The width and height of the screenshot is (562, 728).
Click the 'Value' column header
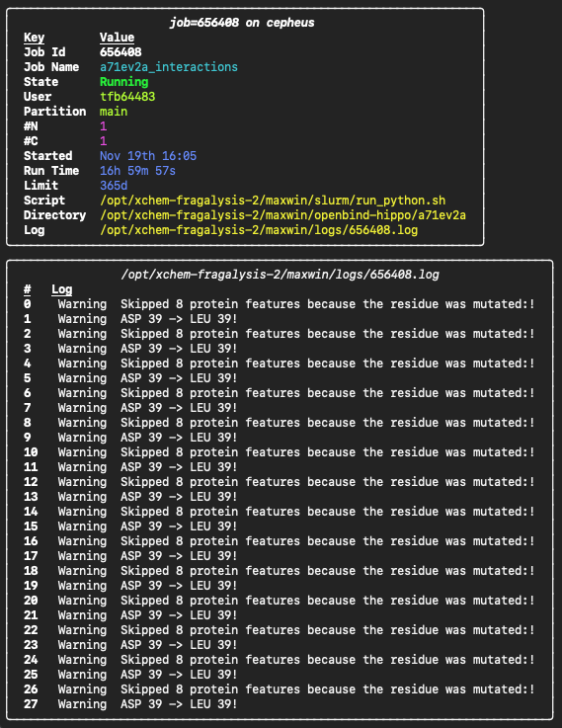tap(117, 38)
